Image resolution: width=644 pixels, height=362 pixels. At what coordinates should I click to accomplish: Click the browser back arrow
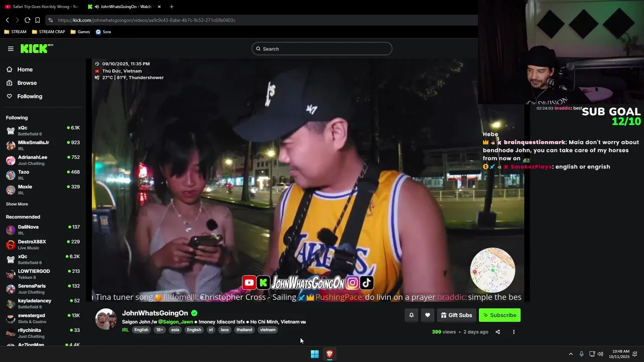(8, 20)
